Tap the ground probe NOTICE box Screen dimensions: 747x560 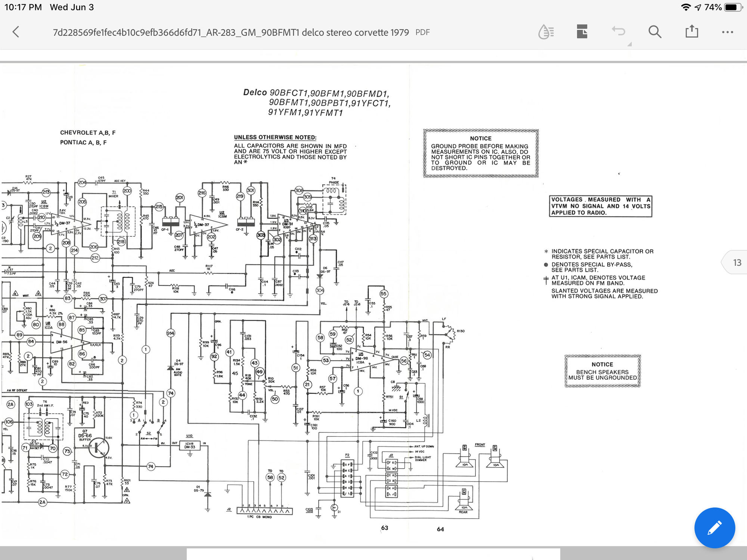[481, 153]
